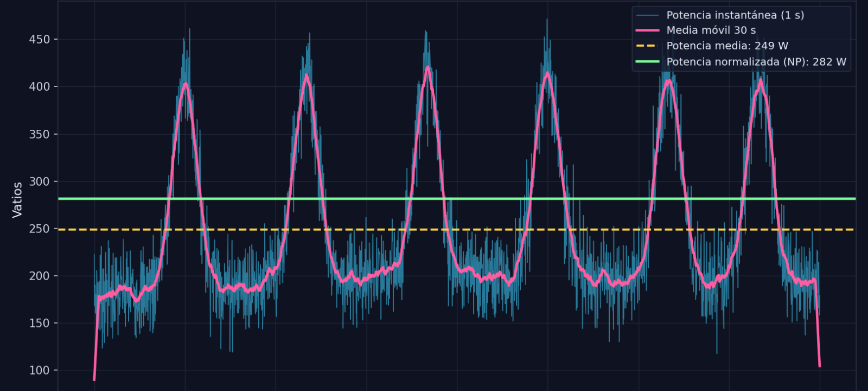Viewport: 868px width, 391px height.
Task: Click the y-axis tick label "250"
Action: point(40,229)
